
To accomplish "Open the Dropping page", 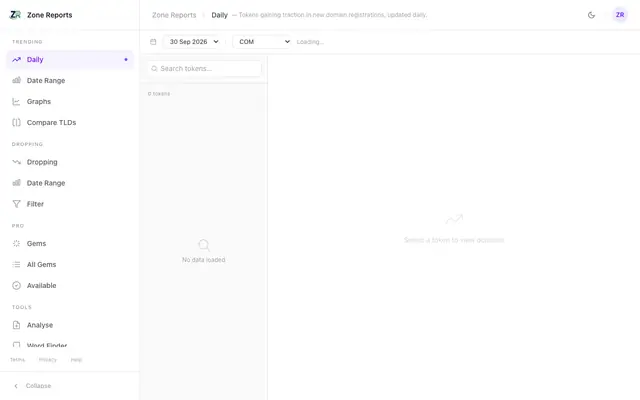I will click(70, 162).
